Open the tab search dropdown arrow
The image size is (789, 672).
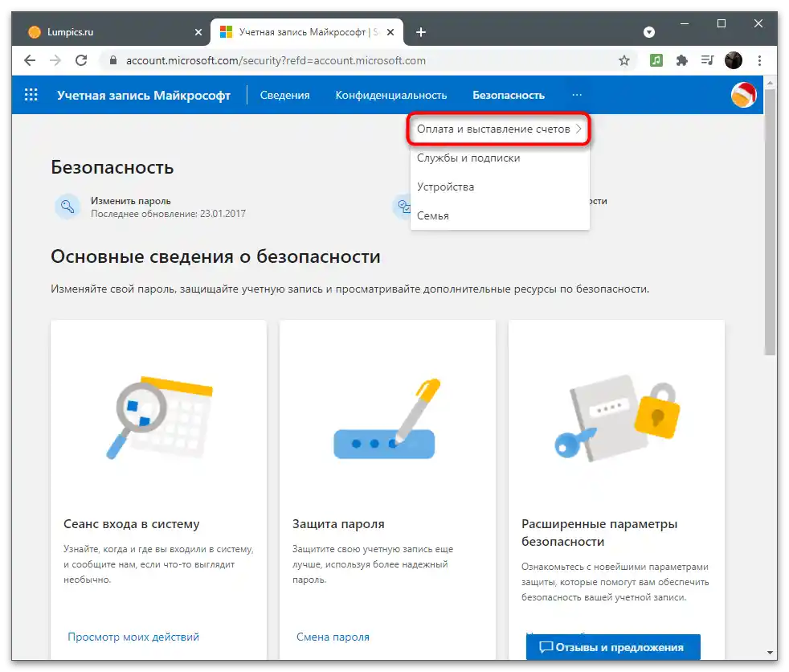pyautogui.click(x=649, y=32)
